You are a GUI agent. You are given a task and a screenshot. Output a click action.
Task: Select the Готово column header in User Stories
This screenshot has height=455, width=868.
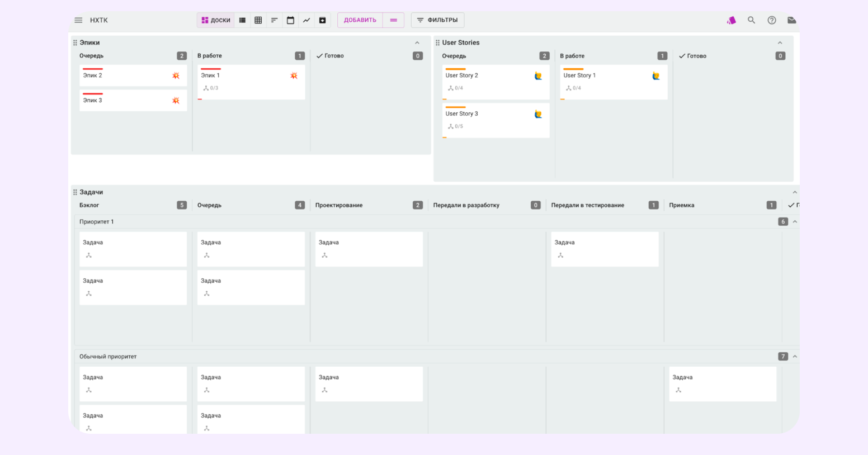(x=692, y=56)
